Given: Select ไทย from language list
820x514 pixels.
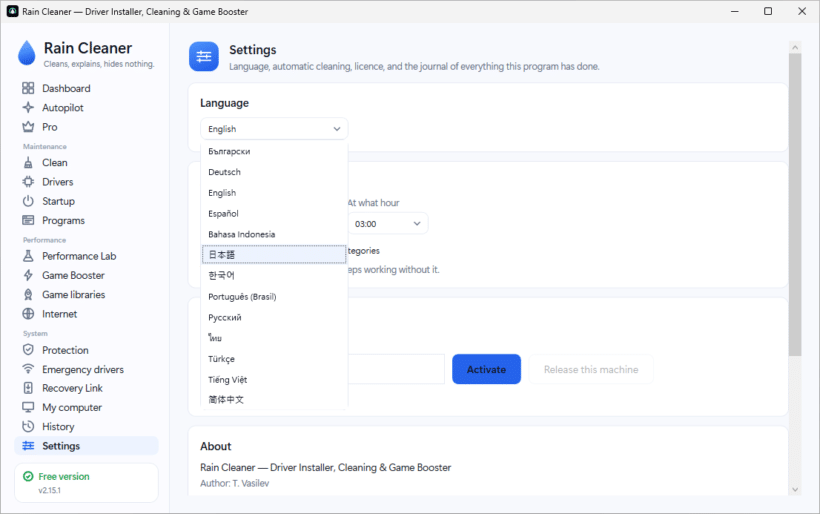Looking at the screenshot, I should [x=274, y=338].
